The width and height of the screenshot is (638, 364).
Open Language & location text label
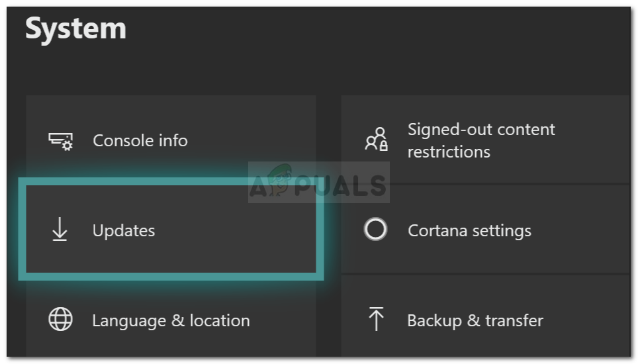click(x=171, y=321)
